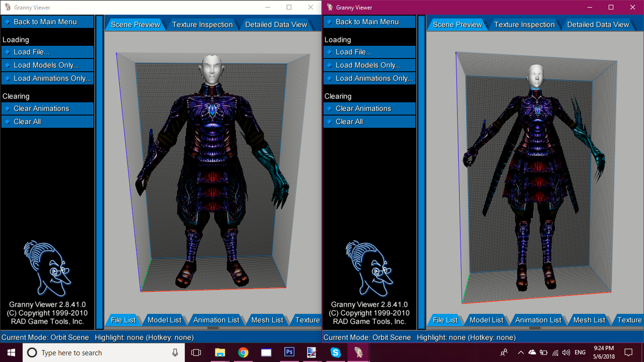Open the clock showing 9:24 PM
Screen dimensions: 644x362
604,352
